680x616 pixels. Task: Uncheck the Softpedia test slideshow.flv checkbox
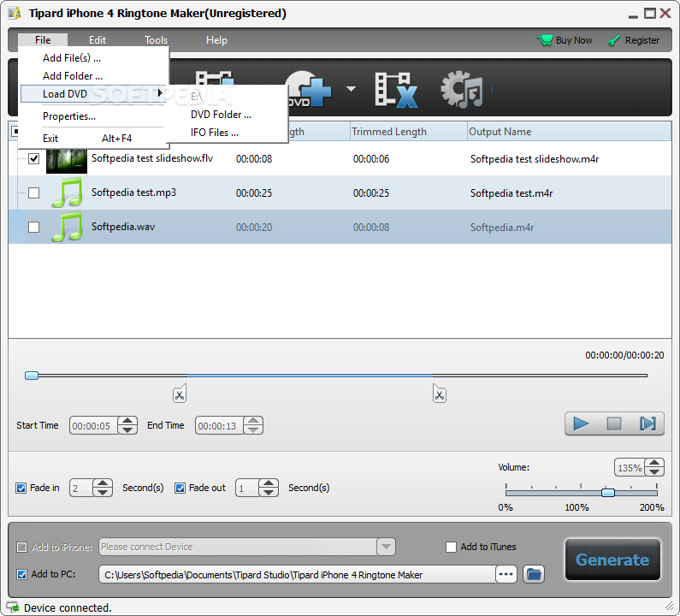click(x=34, y=159)
